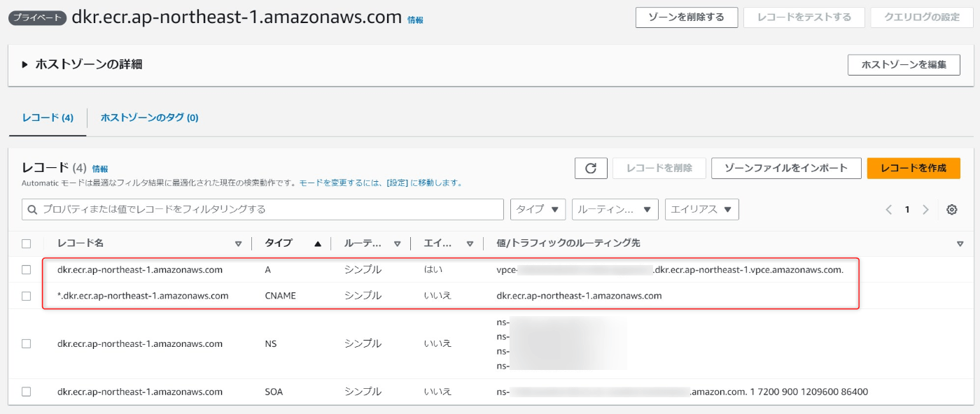The width and height of the screenshot is (980, 414).
Task: Click いいえ alias cell in SOA row
Action: (x=437, y=392)
